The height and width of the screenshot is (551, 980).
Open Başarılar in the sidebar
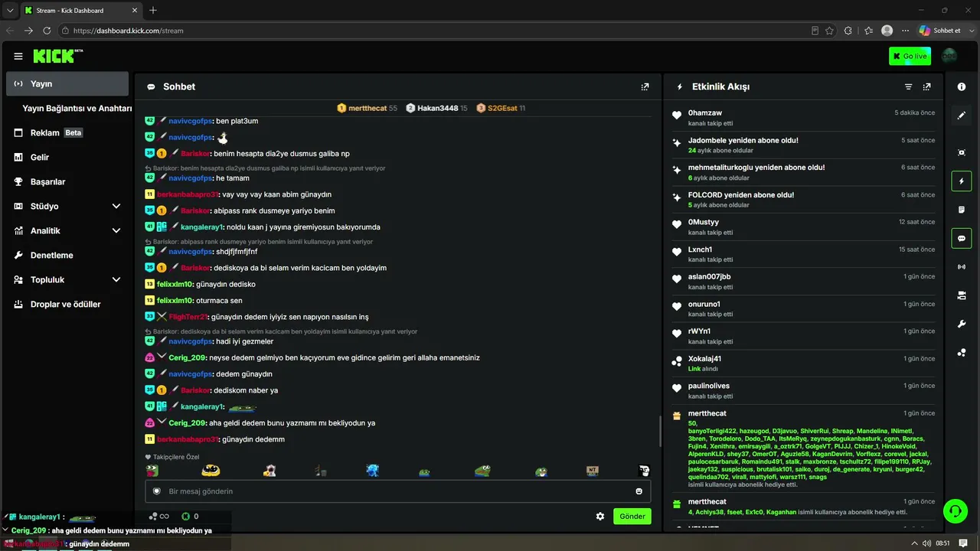pyautogui.click(x=67, y=182)
